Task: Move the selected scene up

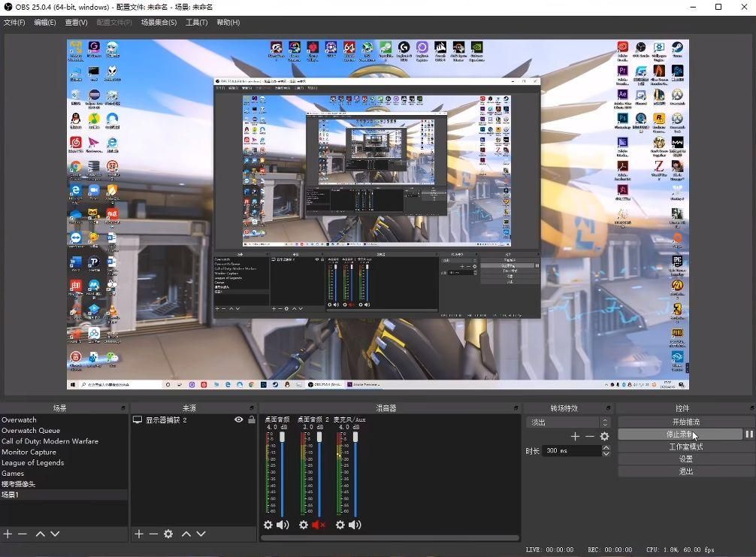Action: coord(41,534)
